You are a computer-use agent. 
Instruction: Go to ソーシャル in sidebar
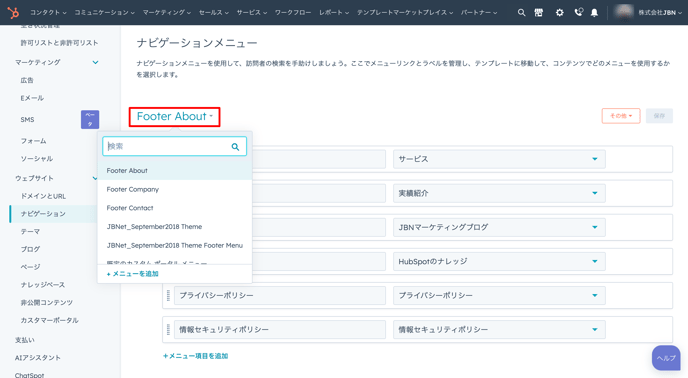click(x=36, y=159)
